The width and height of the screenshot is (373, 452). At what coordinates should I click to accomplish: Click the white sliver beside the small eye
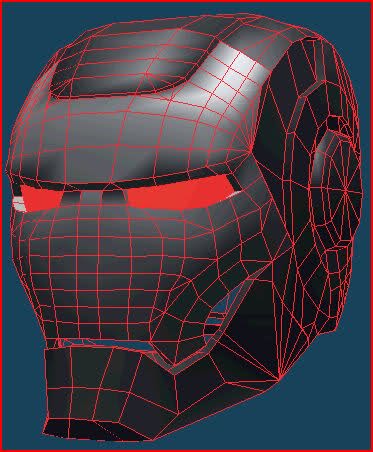19,204
